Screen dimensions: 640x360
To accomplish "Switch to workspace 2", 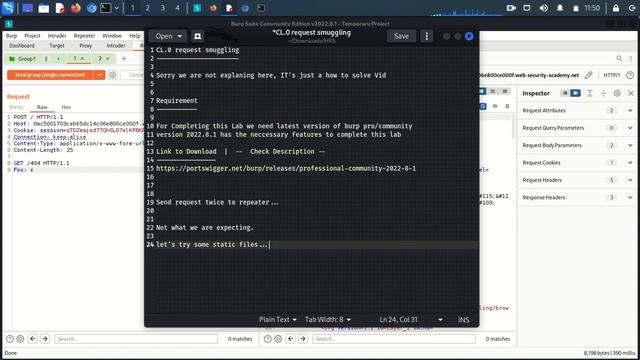I will click(147, 8).
